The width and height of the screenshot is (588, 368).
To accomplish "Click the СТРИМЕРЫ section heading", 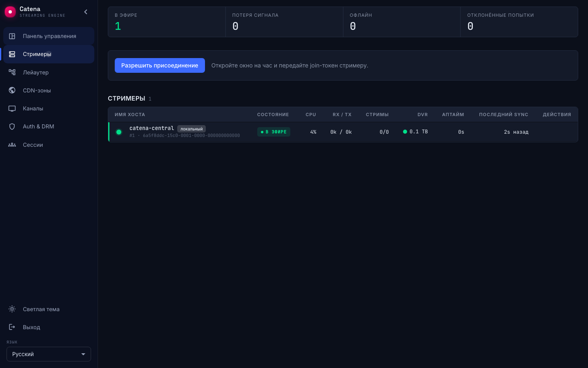I will tap(127, 99).
